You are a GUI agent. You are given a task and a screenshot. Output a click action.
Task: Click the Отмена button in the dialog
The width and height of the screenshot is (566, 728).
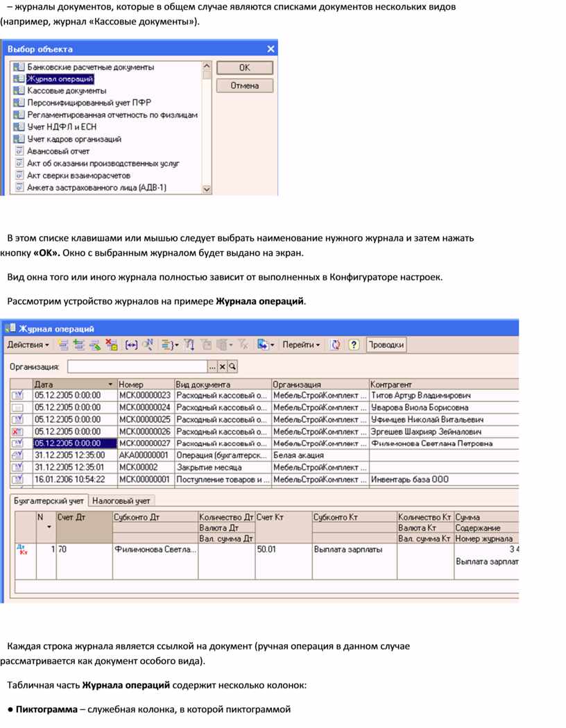point(244,86)
